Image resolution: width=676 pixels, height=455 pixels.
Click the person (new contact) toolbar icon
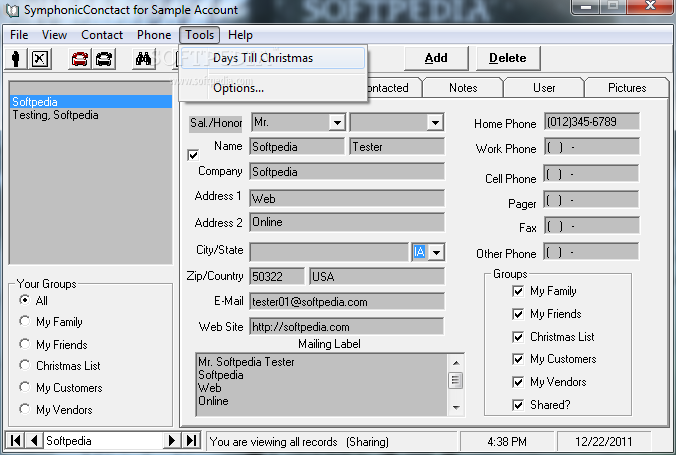16,58
